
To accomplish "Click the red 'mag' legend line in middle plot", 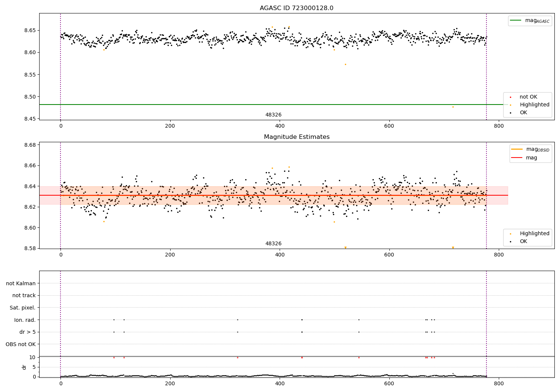I will point(517,158).
